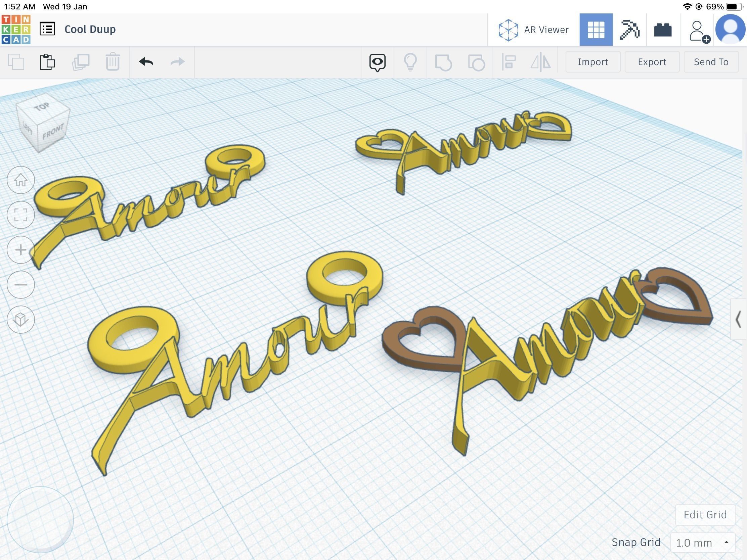Open the Tinkercad logo home
Screen dimensions: 747x560
point(16,29)
